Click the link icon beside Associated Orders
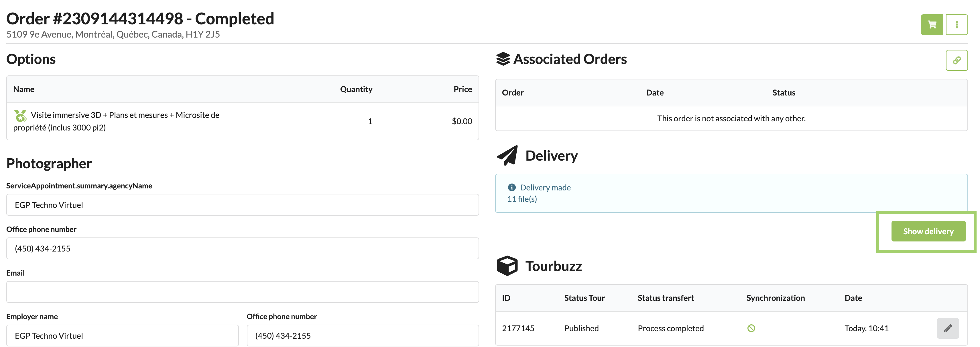 pyautogui.click(x=957, y=60)
